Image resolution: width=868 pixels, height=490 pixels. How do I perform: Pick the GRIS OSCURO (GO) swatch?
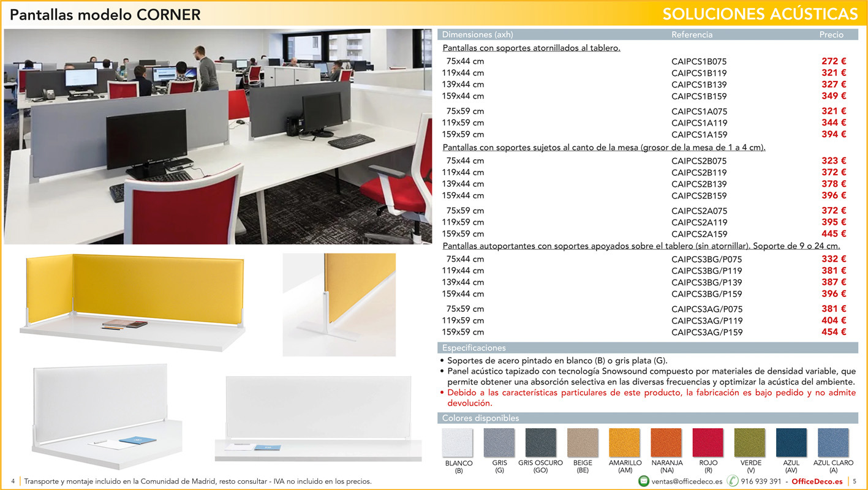541,443
